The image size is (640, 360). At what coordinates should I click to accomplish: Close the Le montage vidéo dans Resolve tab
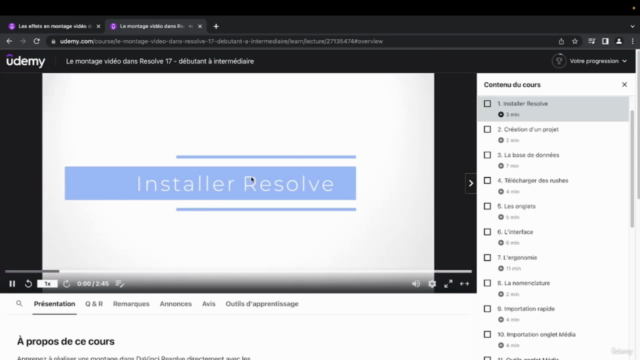tap(200, 26)
